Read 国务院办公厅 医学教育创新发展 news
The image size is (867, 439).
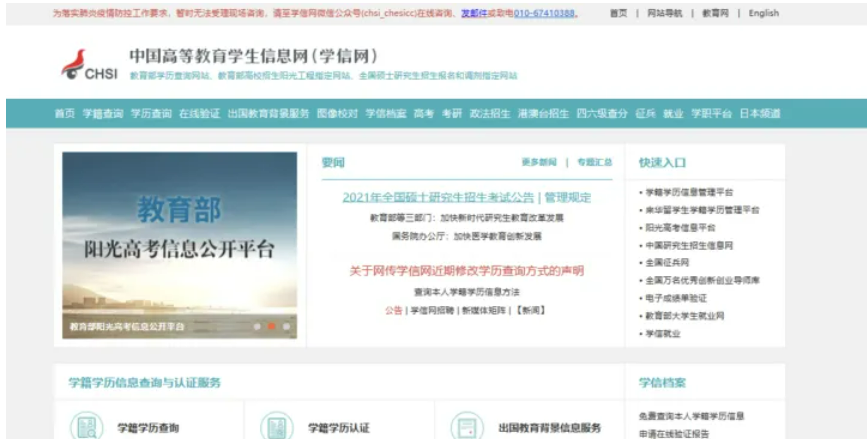pos(466,236)
